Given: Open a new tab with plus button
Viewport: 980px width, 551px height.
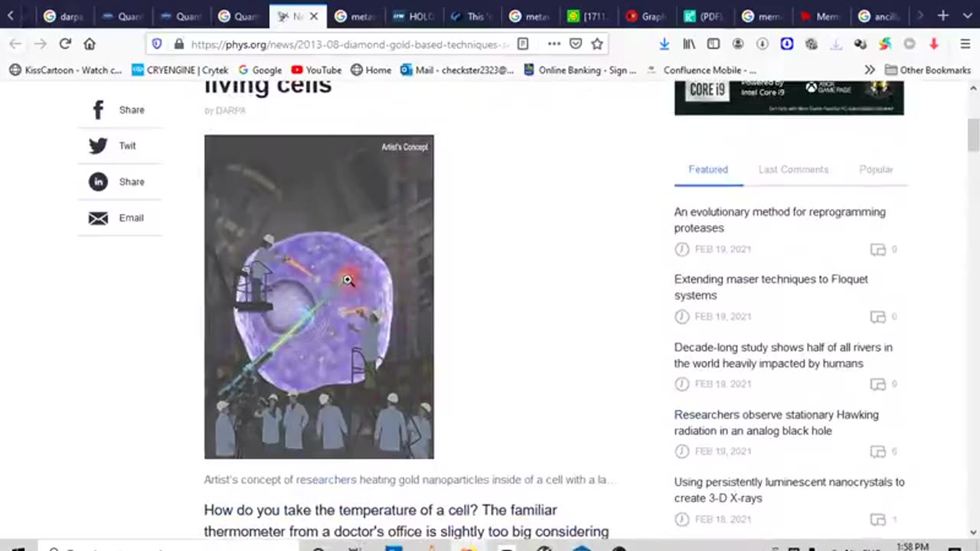Looking at the screenshot, I should coord(943,15).
